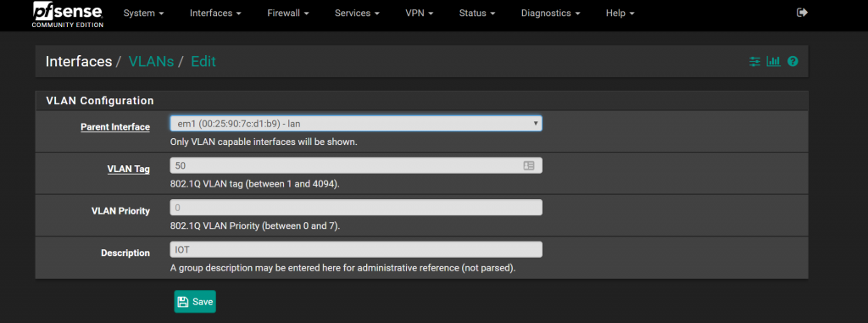Click '802.1Q VLAN Priority (between 0 and 7)' text
868x323 pixels.
point(255,226)
